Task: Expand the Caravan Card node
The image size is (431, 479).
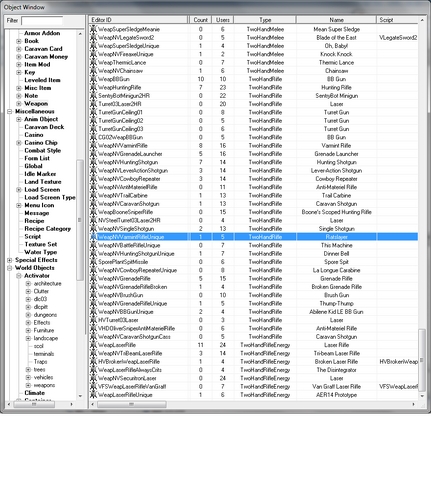Action: (19, 49)
